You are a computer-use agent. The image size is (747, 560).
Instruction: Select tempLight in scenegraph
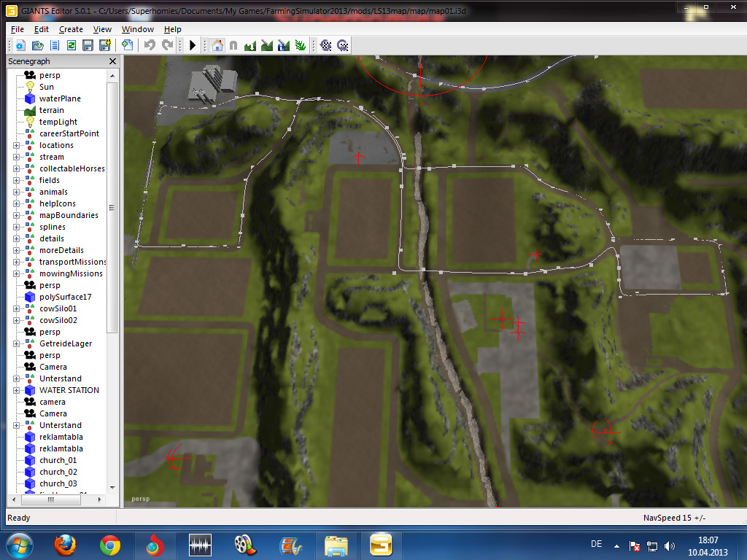pos(58,122)
